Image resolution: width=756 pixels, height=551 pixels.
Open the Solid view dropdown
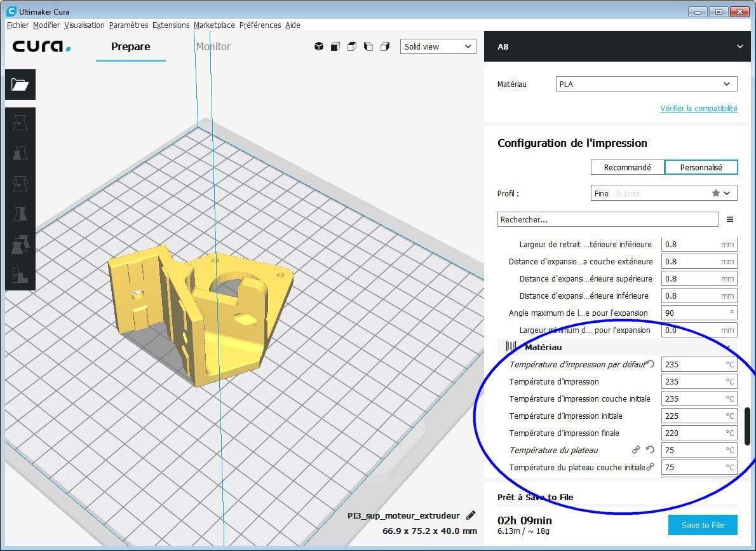pyautogui.click(x=438, y=46)
